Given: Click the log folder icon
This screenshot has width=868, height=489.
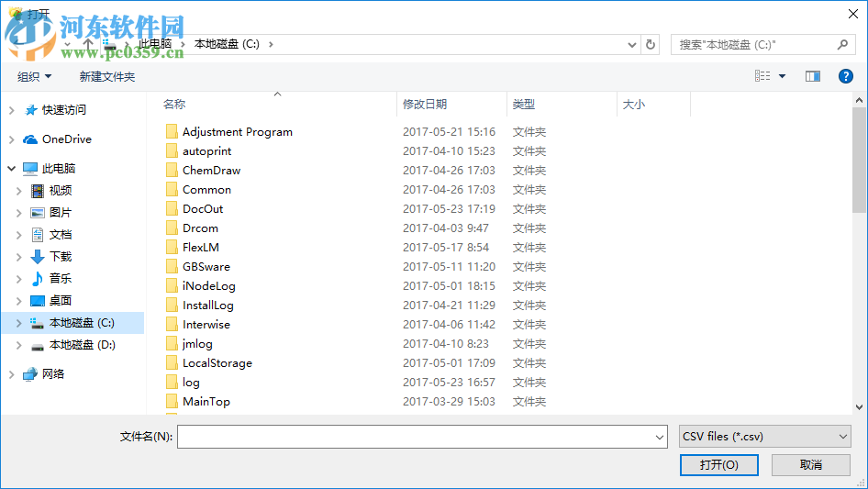Looking at the screenshot, I should tap(172, 383).
